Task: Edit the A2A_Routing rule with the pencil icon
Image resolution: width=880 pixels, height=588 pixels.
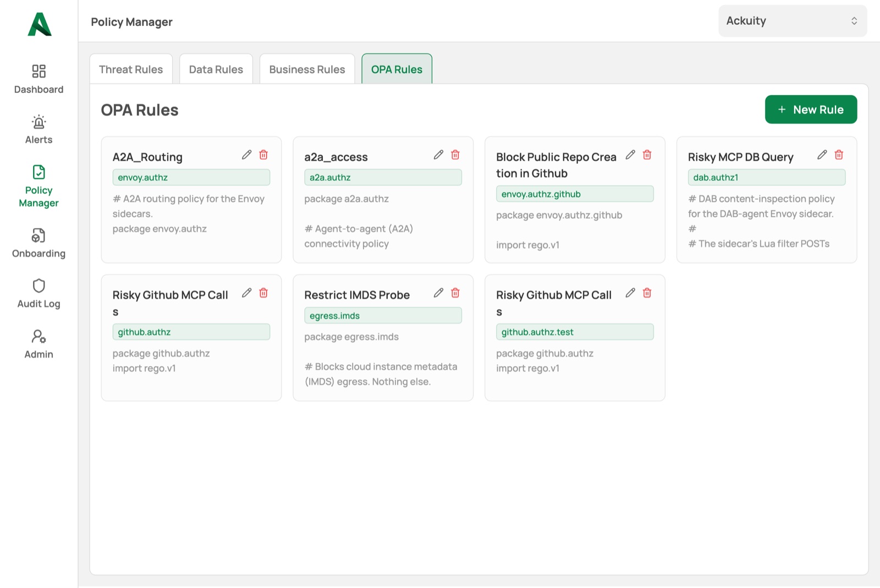Action: pos(246,155)
